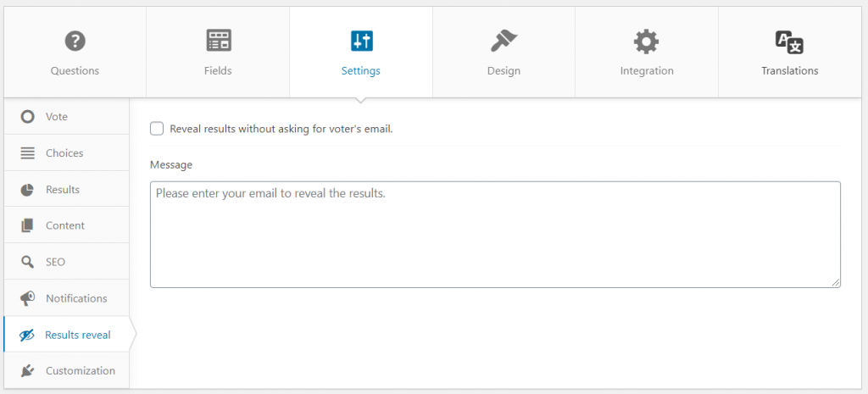Click the SEO magnifying glass icon
Viewport: 868px width, 394px height.
coord(26,263)
